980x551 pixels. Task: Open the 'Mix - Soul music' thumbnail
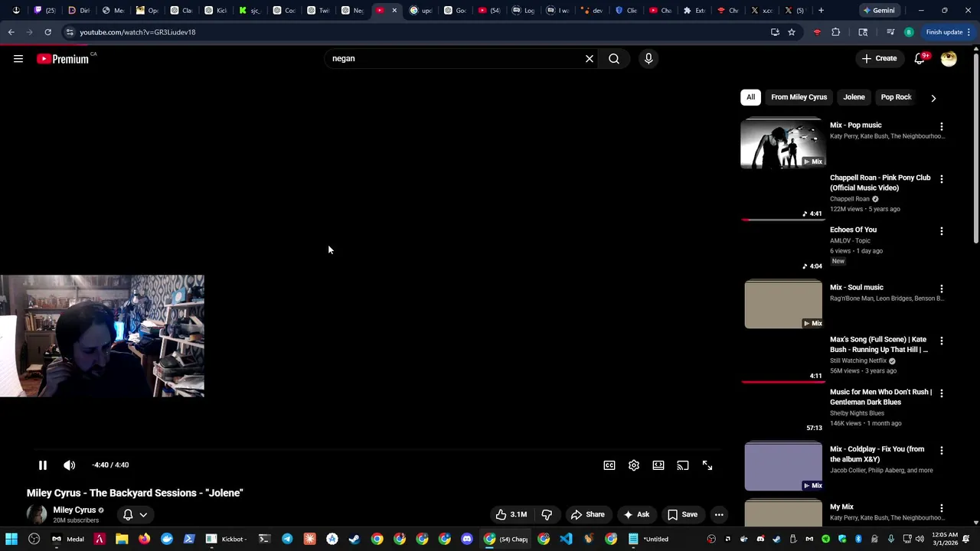pos(782,305)
